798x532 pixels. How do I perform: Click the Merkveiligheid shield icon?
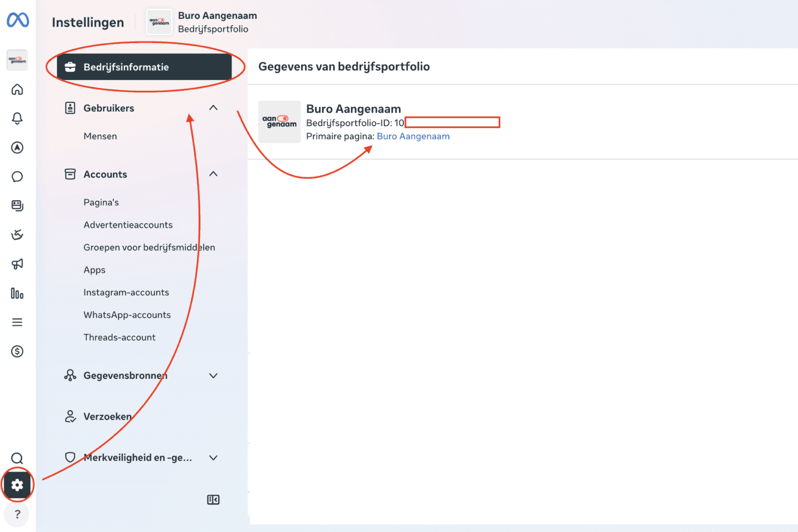coord(70,457)
